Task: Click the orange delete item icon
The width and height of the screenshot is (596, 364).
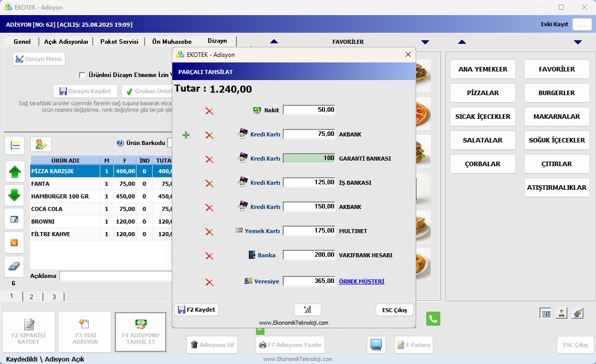Action: 15,243
